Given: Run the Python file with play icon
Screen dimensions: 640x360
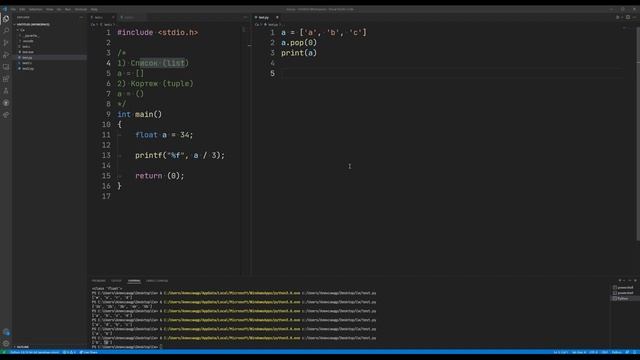Looking at the screenshot, I should pyautogui.click(x=618, y=17).
